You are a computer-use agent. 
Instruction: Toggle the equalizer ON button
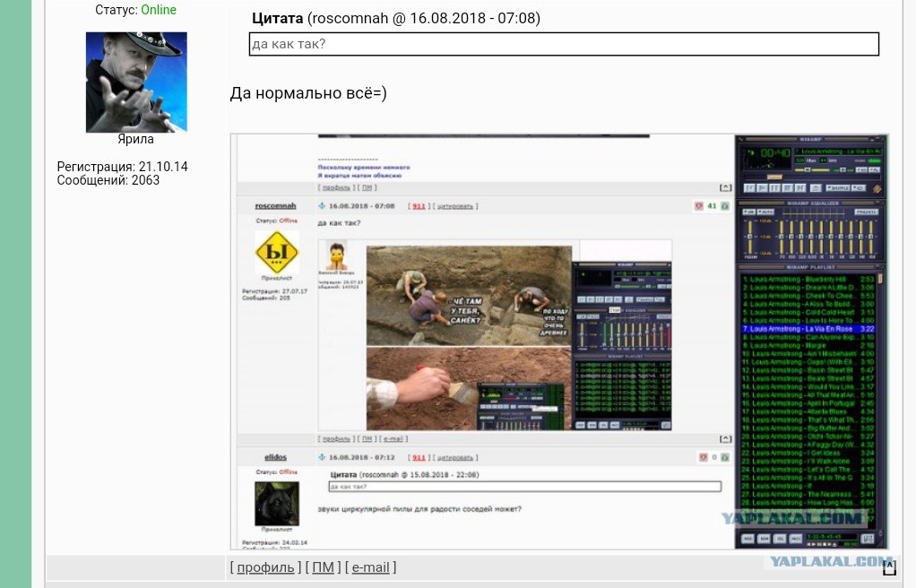[749, 212]
